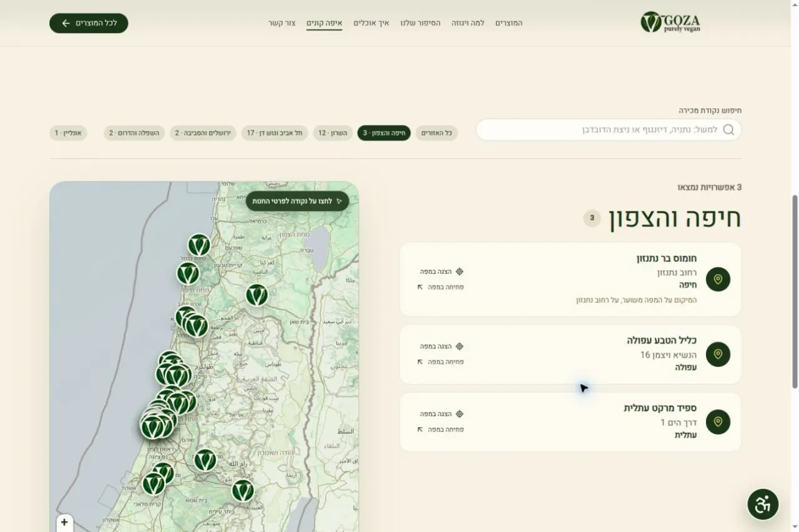
Task: Open חומוס בר נתנזון in maps (פתיחה במפה)
Action: click(x=440, y=287)
